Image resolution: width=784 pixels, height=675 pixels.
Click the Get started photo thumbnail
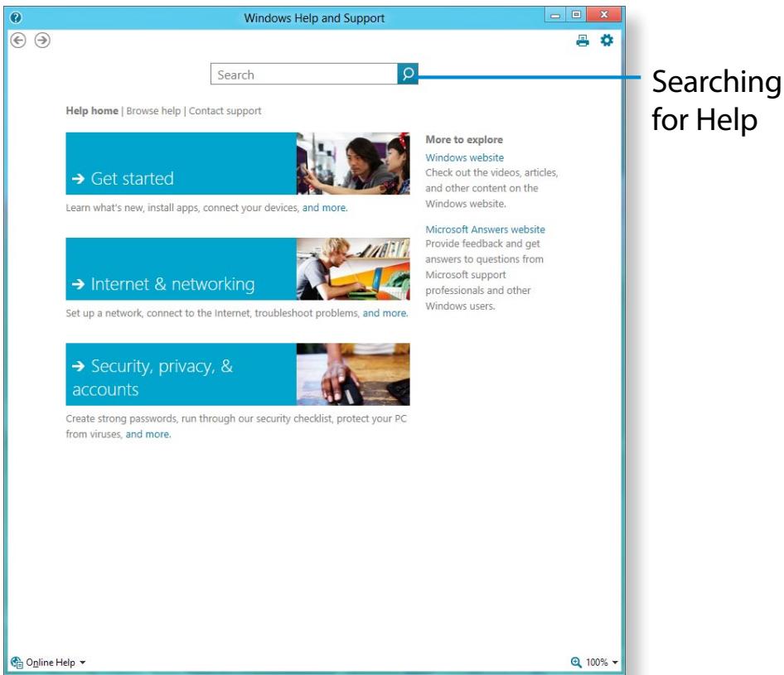click(x=353, y=163)
